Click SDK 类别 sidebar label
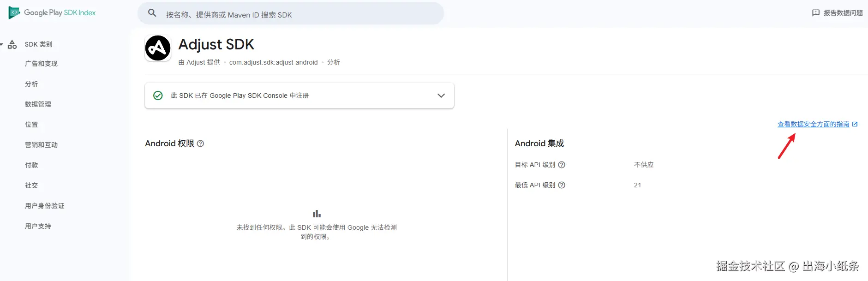Viewport: 868px width, 281px height. tap(39, 44)
